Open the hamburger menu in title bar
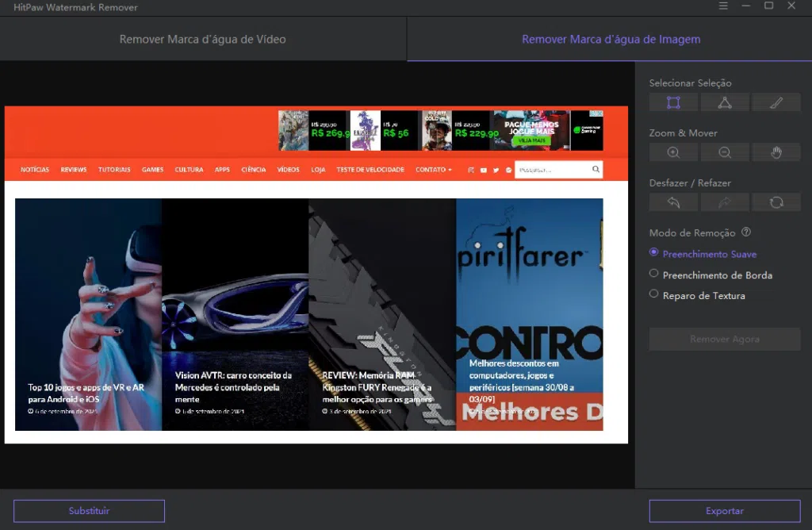 723,6
